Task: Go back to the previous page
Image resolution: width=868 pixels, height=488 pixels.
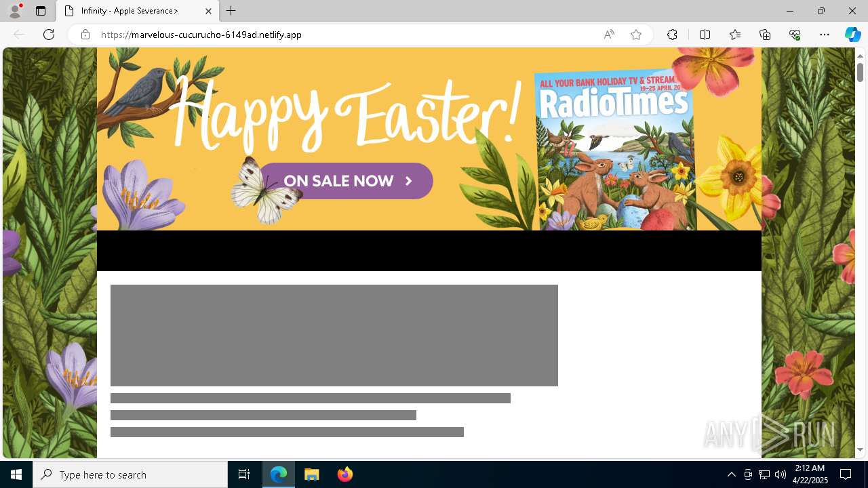Action: pyautogui.click(x=19, y=35)
